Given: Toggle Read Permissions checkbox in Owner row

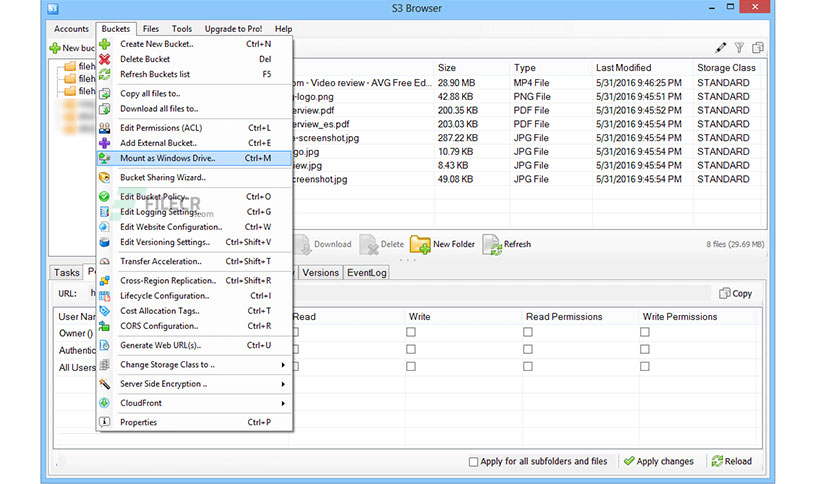Looking at the screenshot, I should 528,332.
